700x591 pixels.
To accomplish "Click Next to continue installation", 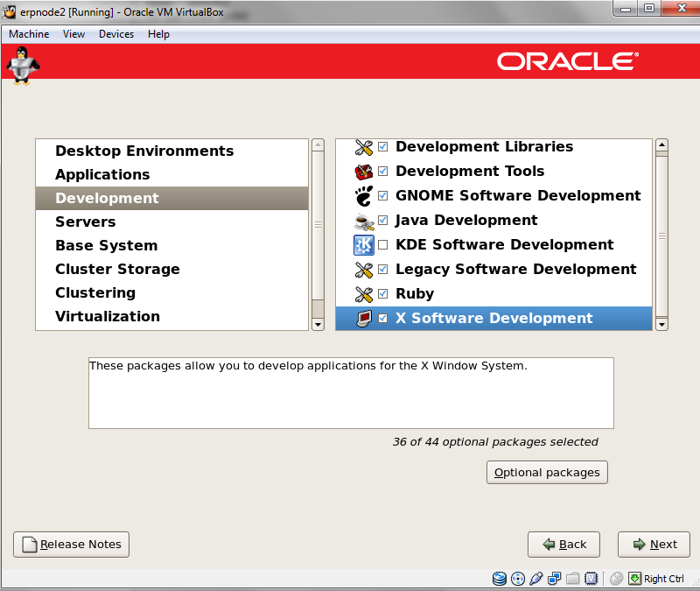I will [x=654, y=545].
